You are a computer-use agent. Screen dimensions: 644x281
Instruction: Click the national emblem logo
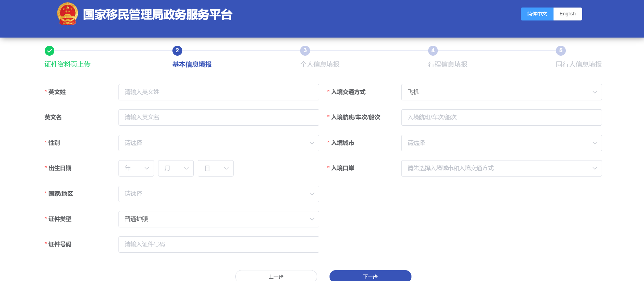point(68,14)
